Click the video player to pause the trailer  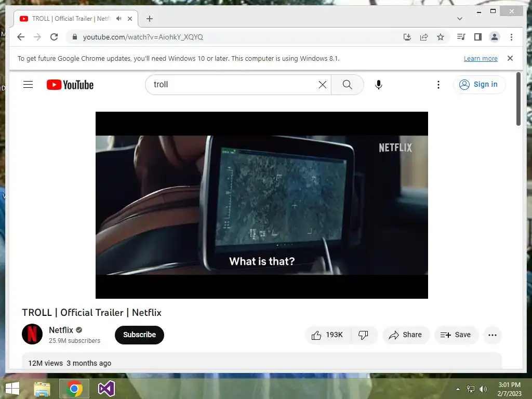point(262,205)
